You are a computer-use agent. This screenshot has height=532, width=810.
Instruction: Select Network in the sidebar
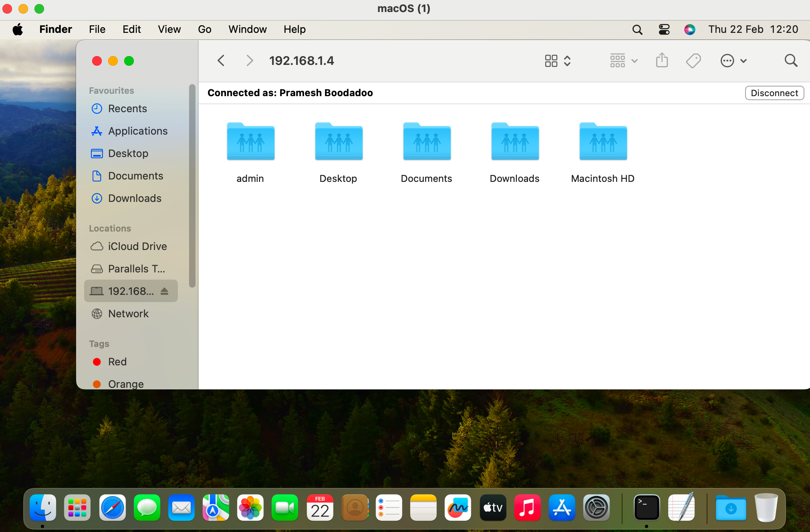tap(131, 314)
